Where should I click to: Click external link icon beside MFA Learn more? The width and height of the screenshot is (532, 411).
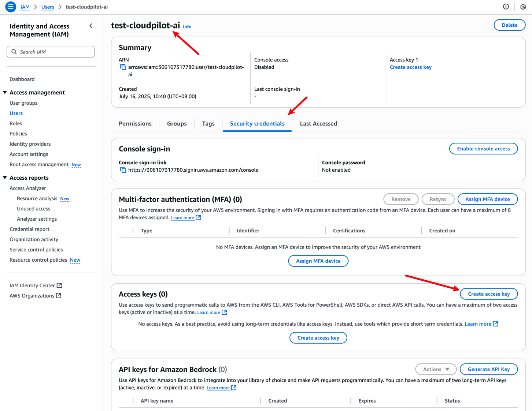[198, 217]
